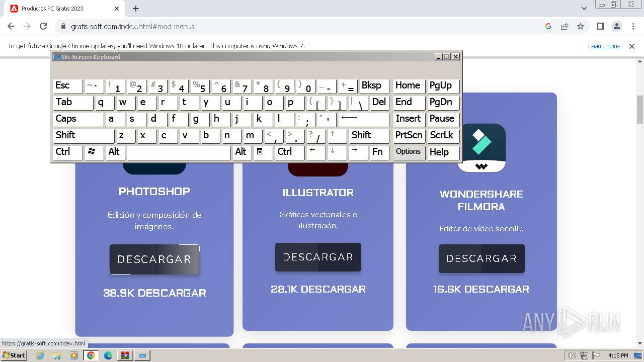The height and width of the screenshot is (362, 644).
Task: Click the PHOTOSHOP heading text
Action: click(154, 191)
